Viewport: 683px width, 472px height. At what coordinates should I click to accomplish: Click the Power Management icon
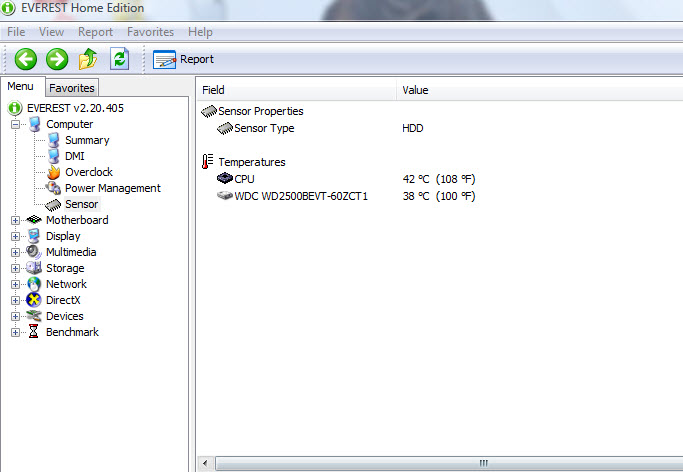point(53,188)
